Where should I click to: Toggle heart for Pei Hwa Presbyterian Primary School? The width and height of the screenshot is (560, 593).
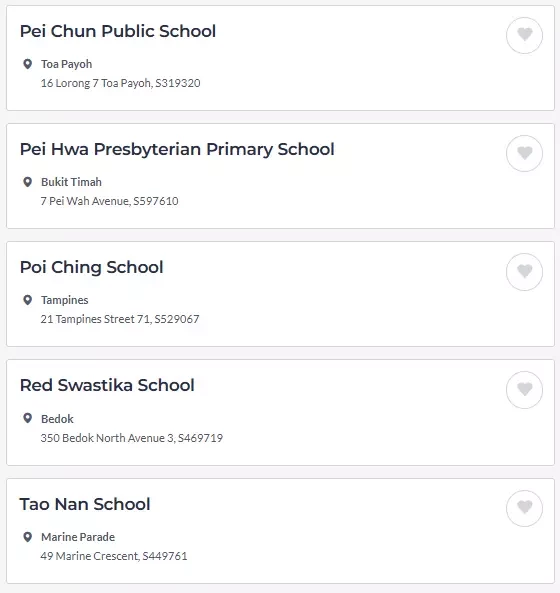pyautogui.click(x=524, y=153)
